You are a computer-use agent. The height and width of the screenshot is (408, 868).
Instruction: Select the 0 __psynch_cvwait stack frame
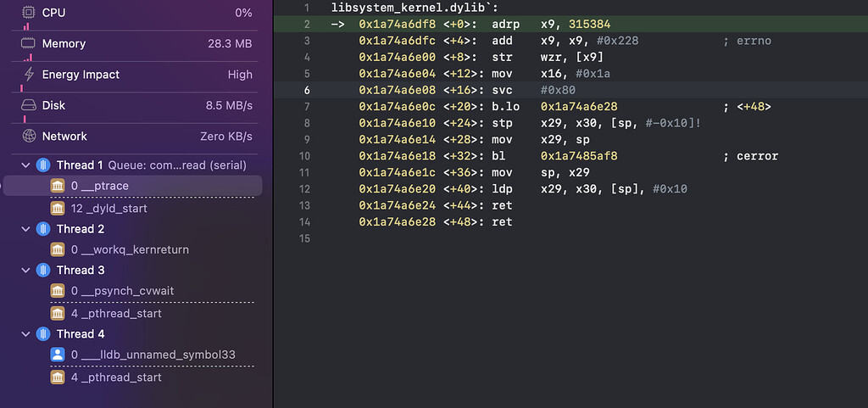[x=122, y=291]
